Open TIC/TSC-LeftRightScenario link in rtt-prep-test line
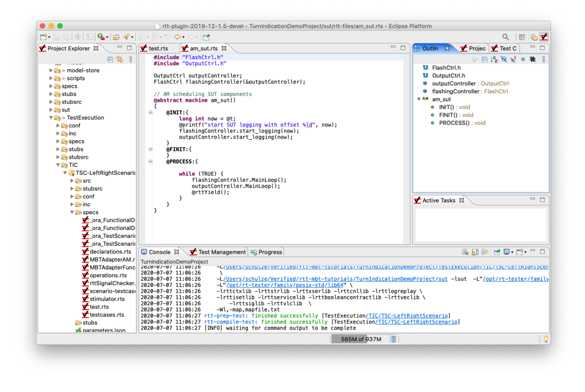585x392 pixels. click(407, 316)
